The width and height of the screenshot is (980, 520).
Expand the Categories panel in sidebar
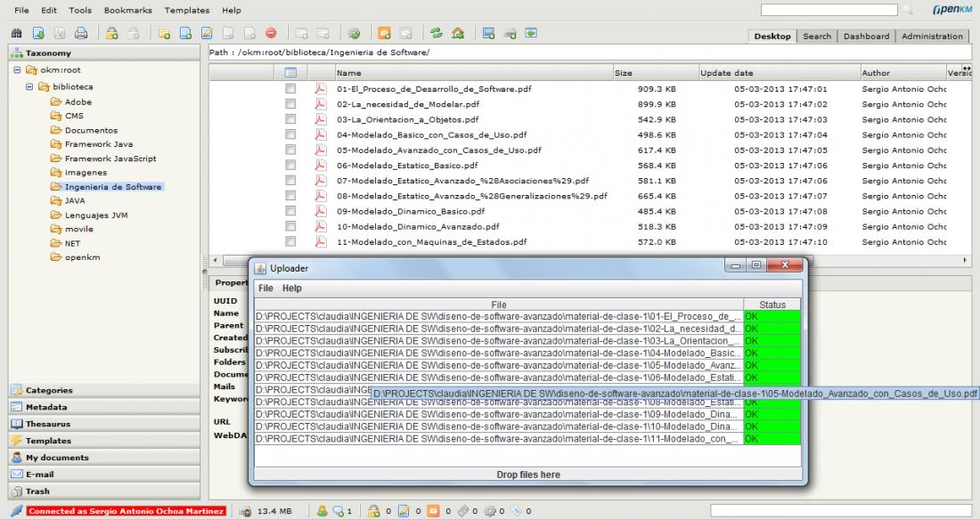(x=50, y=390)
